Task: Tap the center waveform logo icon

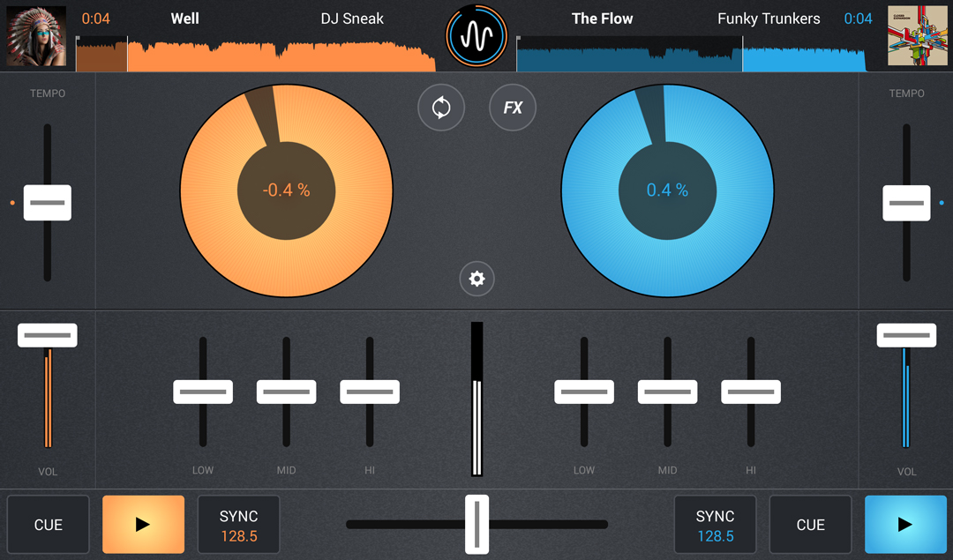Action: 476,36
